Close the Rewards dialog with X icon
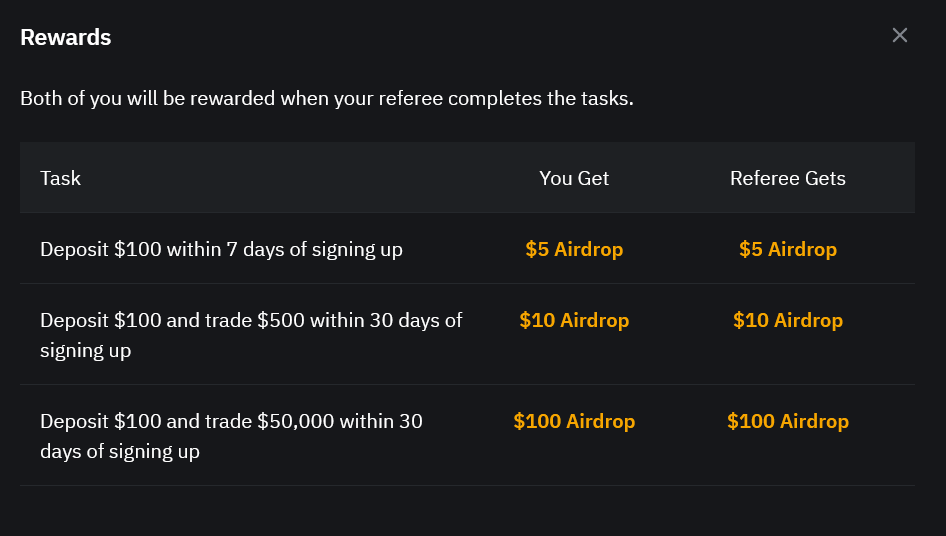The height and width of the screenshot is (536, 946). (900, 36)
